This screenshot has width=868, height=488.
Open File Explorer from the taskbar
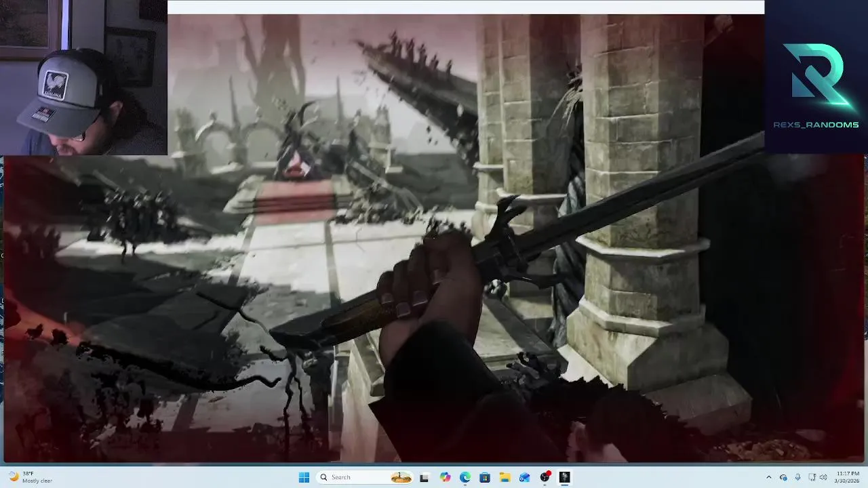[x=505, y=477]
